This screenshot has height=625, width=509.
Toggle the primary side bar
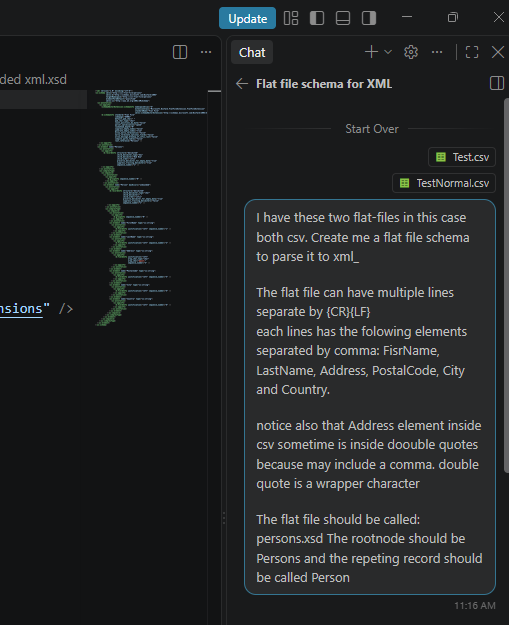(x=317, y=18)
